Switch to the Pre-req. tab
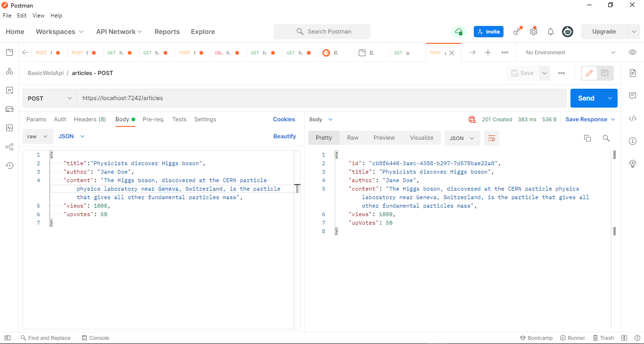This screenshot has width=644, height=344. [x=154, y=119]
